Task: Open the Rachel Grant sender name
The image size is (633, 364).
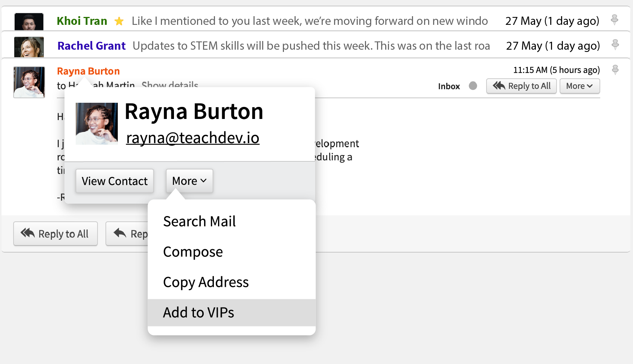Action: pos(92,46)
